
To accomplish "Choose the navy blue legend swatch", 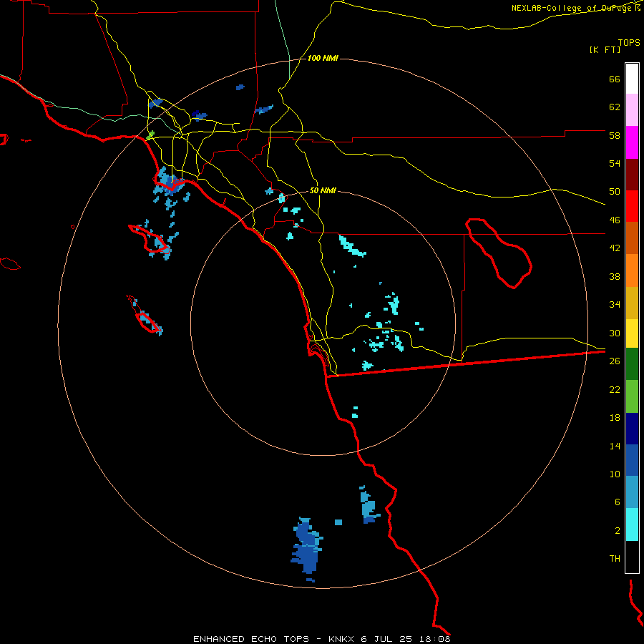I will point(632,429).
